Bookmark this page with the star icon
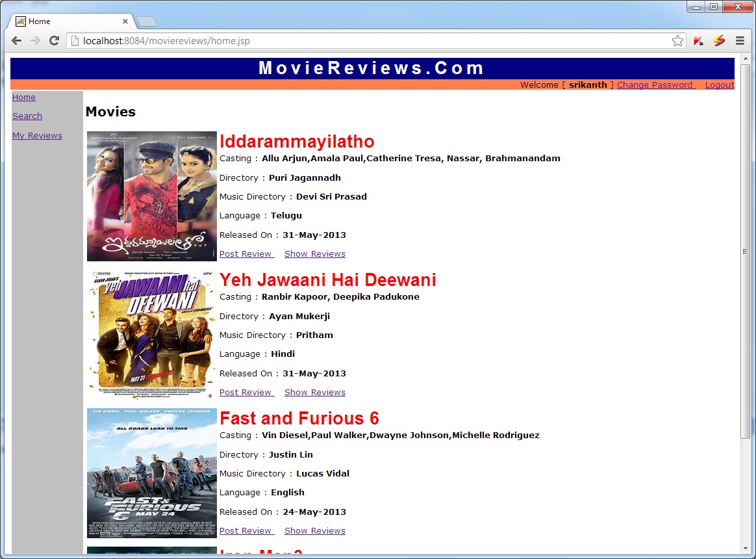Image resolution: width=756 pixels, height=559 pixels. [677, 40]
